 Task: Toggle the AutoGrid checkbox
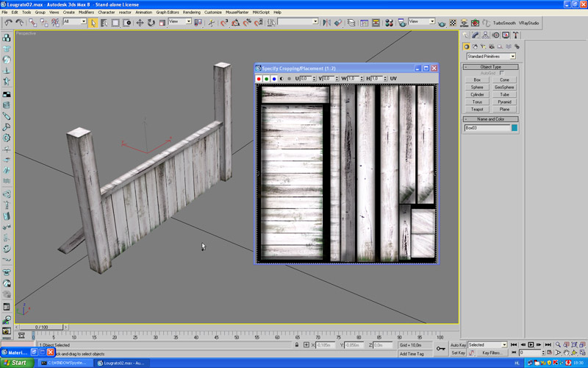(501, 73)
